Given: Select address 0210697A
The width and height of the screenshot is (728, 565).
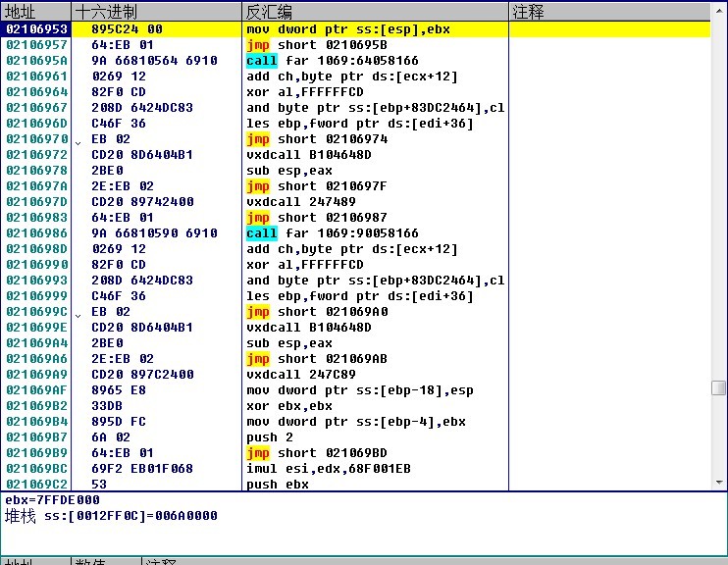Looking at the screenshot, I should [36, 186].
